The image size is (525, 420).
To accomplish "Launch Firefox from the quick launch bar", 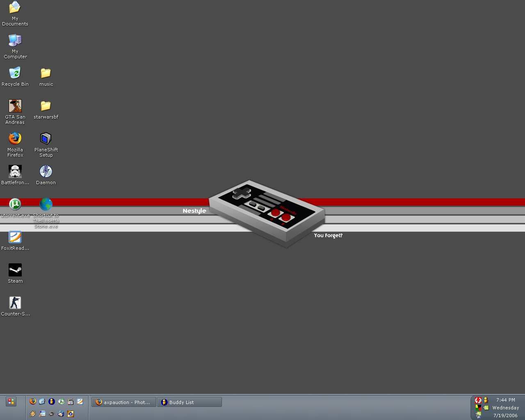I will pos(33,402).
